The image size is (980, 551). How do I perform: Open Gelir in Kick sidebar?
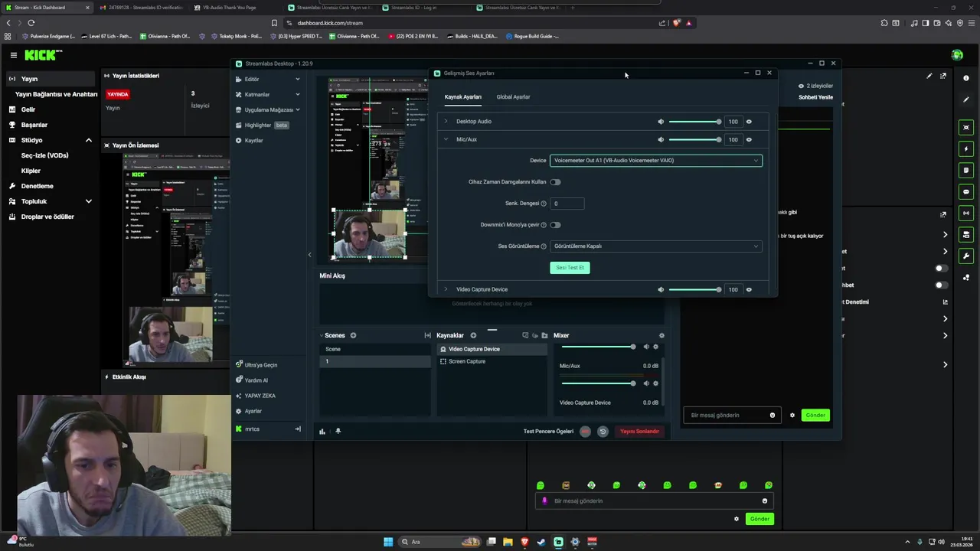[28, 109]
